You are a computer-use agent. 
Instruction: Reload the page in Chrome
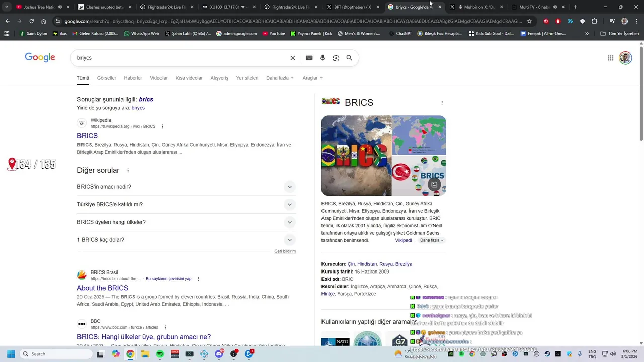(x=31, y=21)
